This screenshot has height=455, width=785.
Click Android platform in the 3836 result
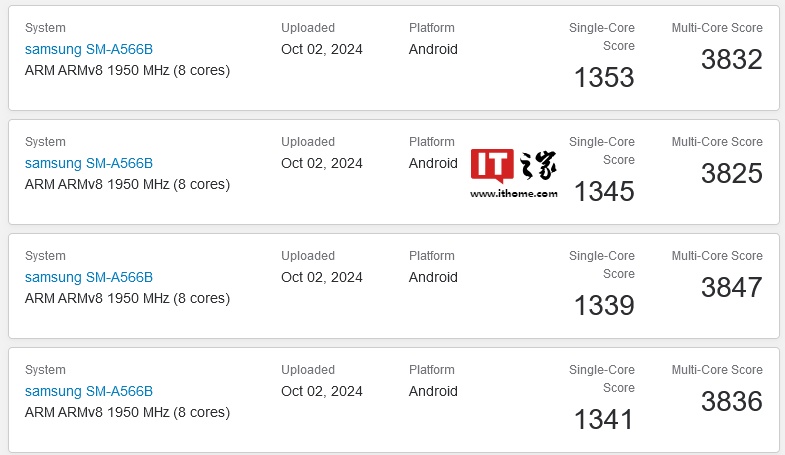point(433,391)
